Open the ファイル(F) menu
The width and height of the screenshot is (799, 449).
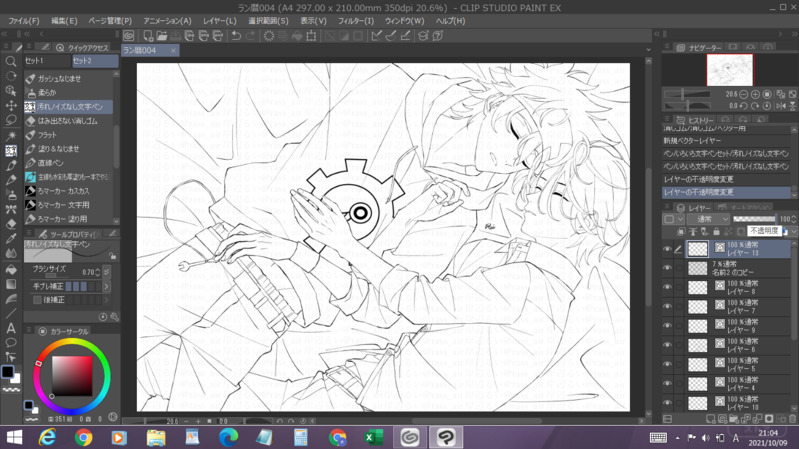23,21
